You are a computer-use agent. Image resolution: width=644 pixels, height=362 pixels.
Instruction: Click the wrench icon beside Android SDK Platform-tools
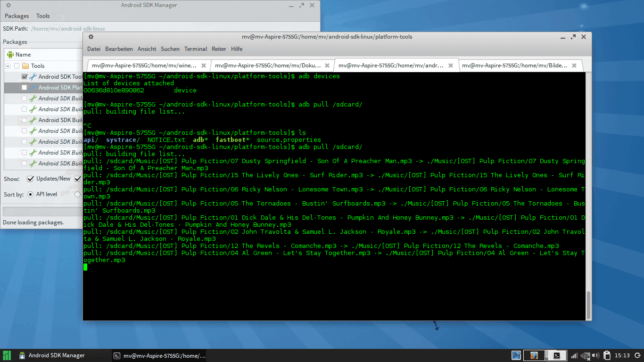tap(33, 87)
